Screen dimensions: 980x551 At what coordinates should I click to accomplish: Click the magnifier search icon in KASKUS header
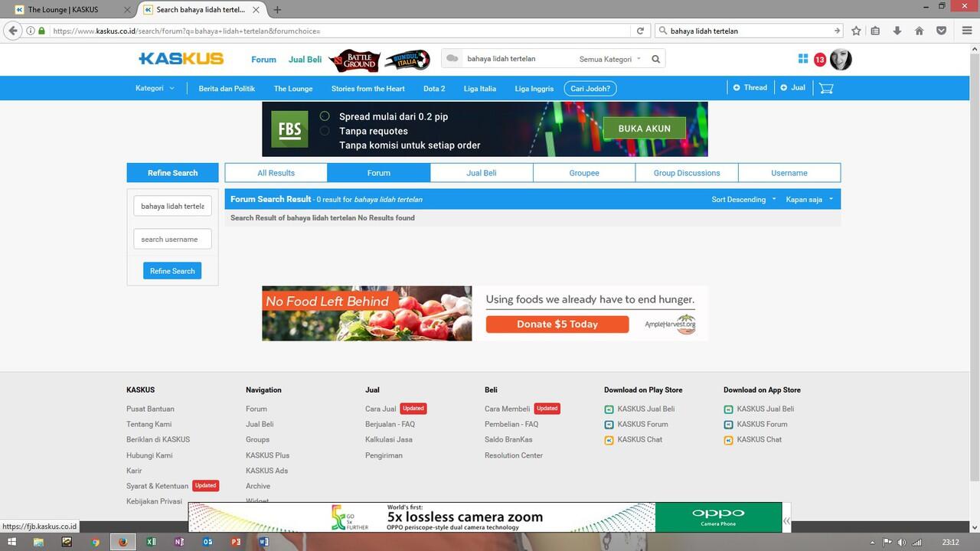pos(655,59)
